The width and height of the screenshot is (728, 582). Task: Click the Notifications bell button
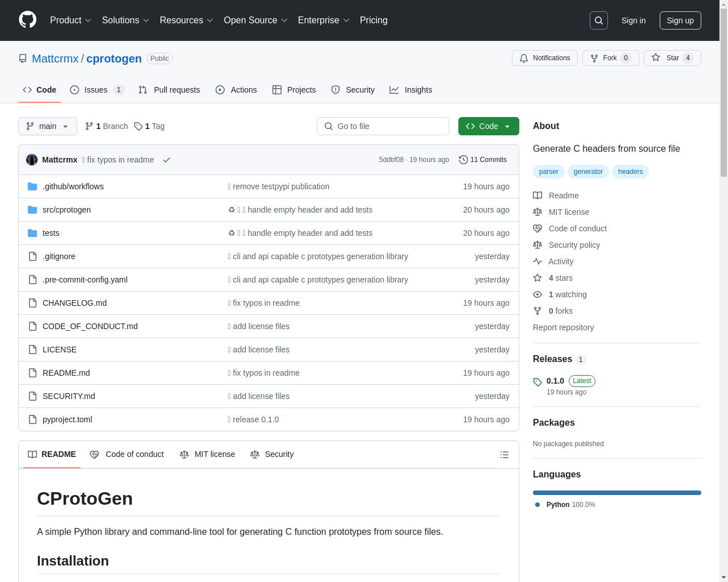[x=545, y=58]
